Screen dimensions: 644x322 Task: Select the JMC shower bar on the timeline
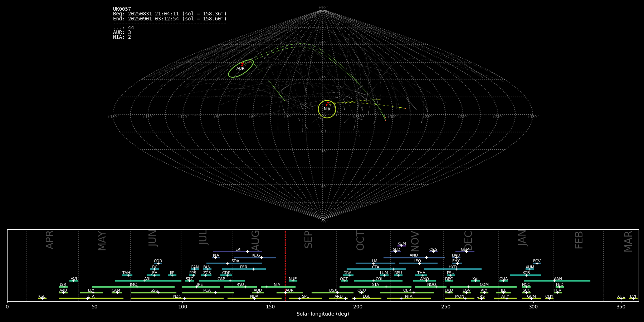coord(133,287)
